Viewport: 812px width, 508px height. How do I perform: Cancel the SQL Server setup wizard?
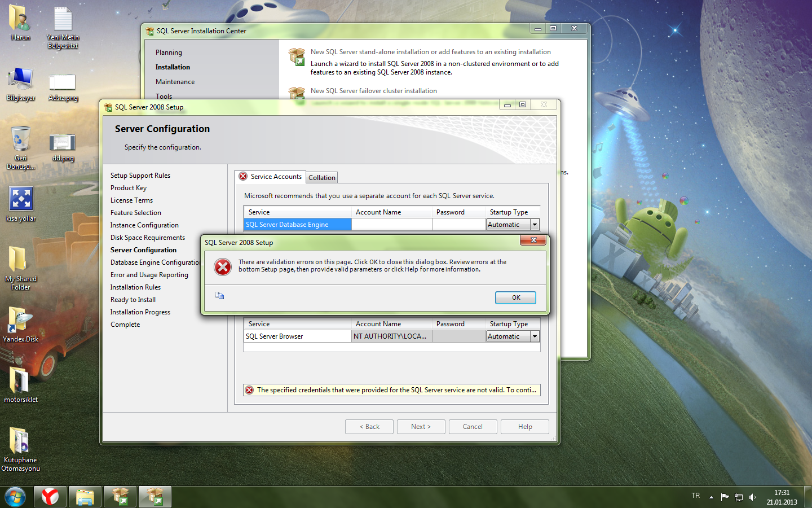(473, 427)
